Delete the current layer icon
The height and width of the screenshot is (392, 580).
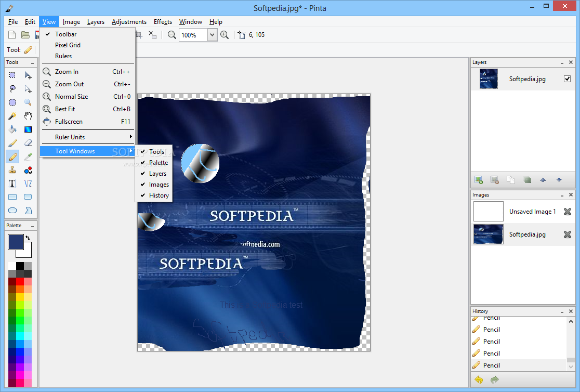pos(495,180)
